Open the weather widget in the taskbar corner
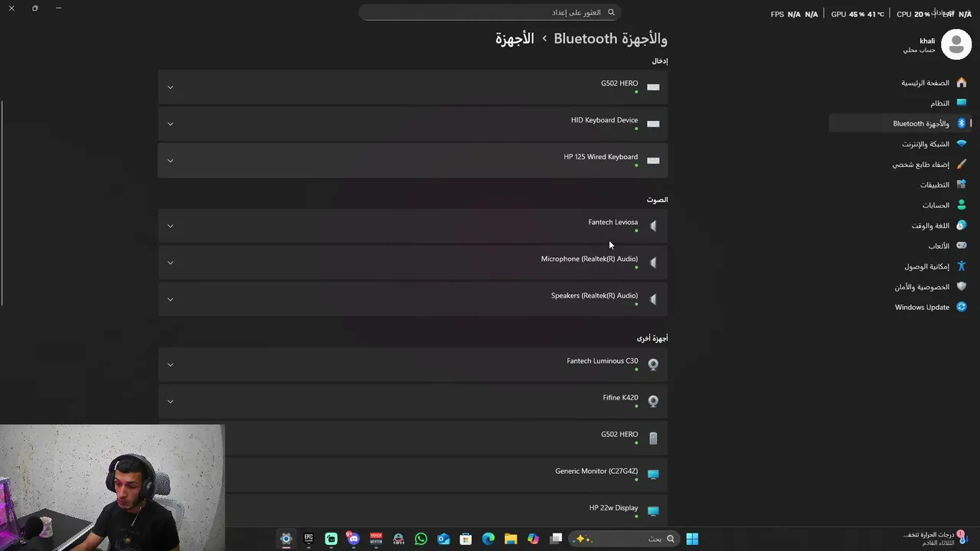This screenshot has height=551, width=980. [934, 538]
